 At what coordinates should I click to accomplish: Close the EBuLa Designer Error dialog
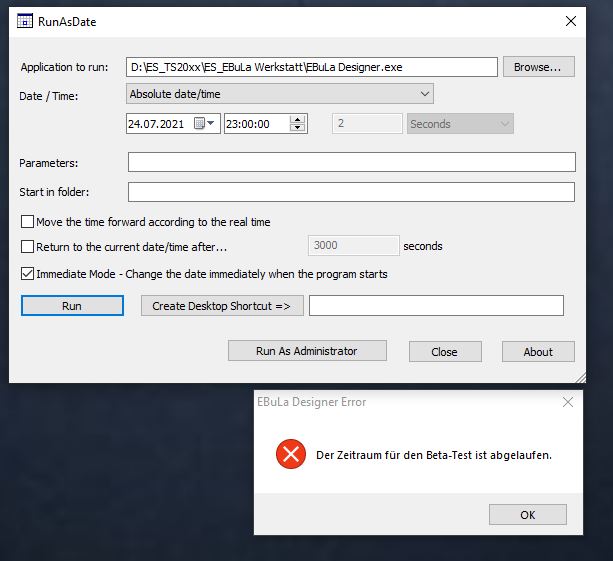pos(568,402)
